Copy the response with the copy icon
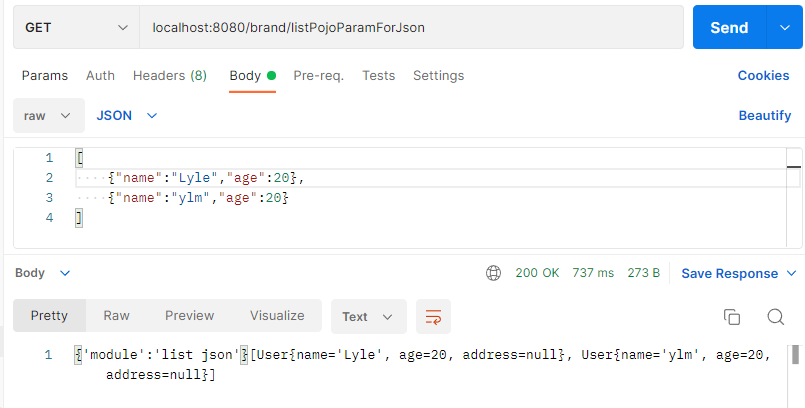Screen dimensions: 805x408 point(732,317)
